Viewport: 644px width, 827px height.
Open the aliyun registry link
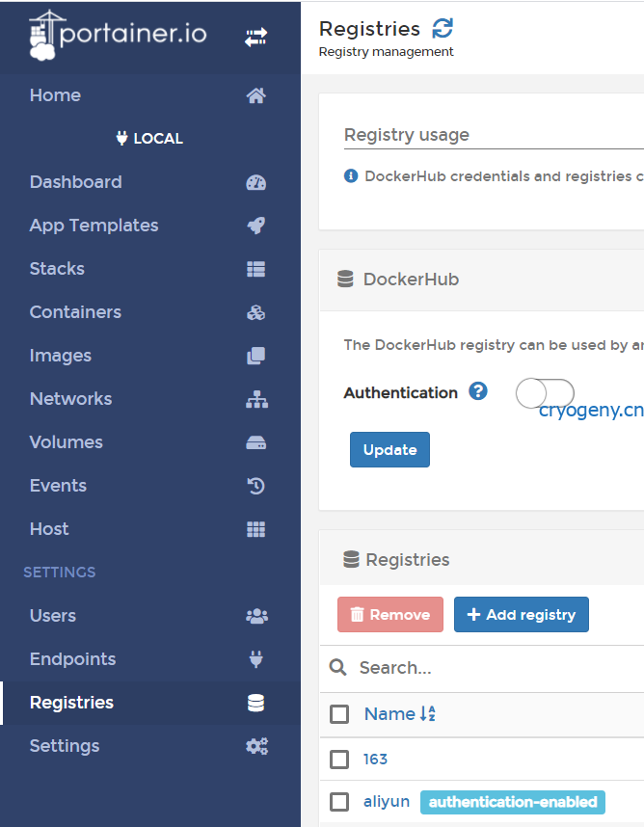click(387, 802)
